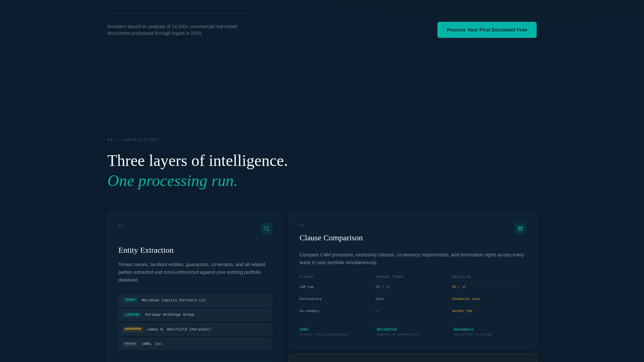Select the CBRE, Inc. broker row
Image resolution: width=644 pixels, height=362 pixels.
pyautogui.click(x=195, y=344)
